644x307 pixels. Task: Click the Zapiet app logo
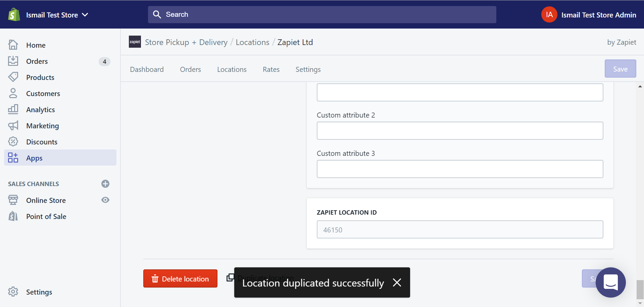135,42
